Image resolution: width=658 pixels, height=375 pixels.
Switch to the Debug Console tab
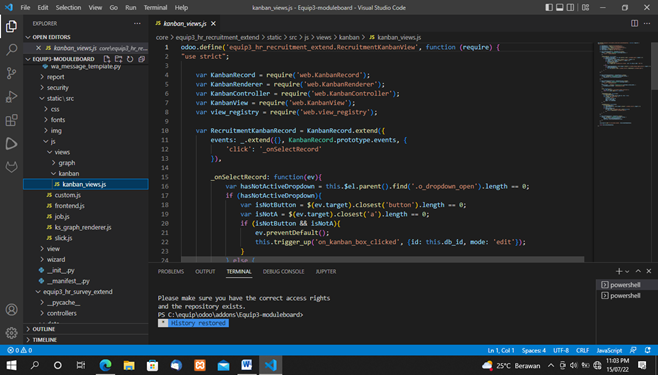283,271
